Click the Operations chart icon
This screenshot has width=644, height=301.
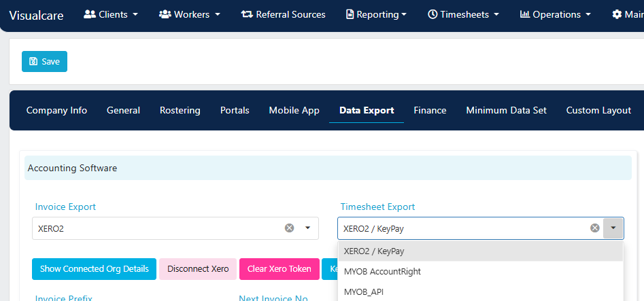click(525, 14)
